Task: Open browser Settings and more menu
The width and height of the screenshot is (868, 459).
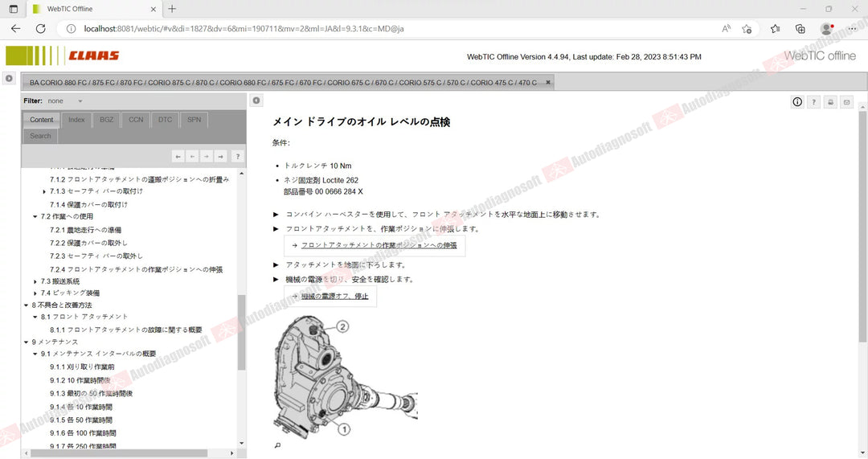Action: 852,29
